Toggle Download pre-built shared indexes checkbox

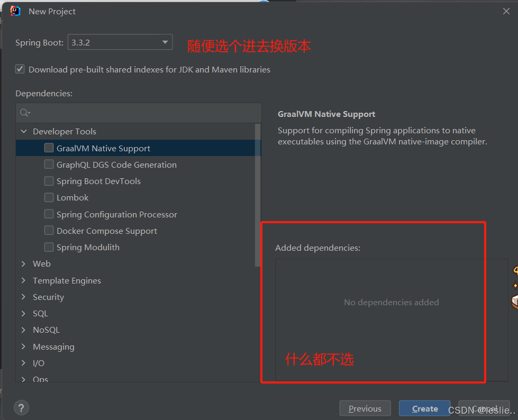pos(20,69)
